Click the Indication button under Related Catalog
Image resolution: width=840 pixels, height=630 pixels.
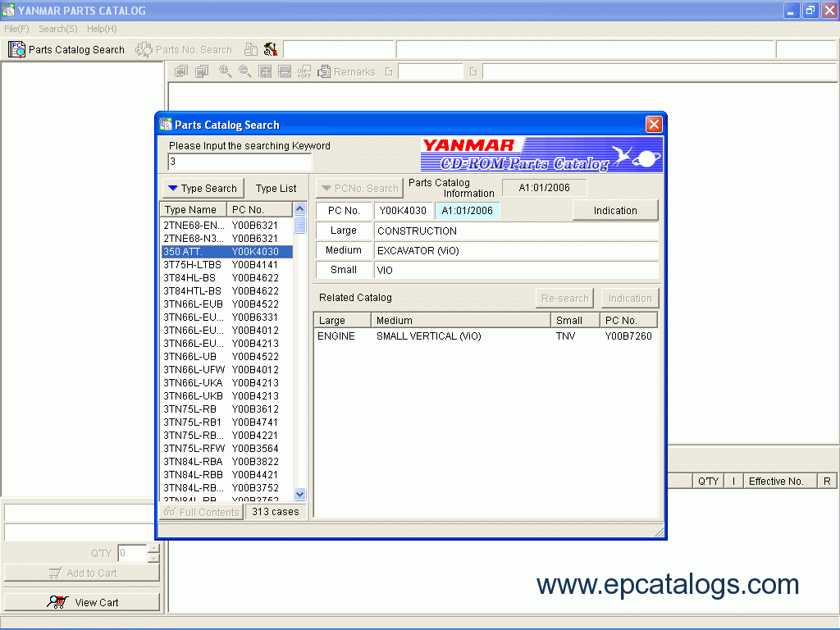[x=629, y=299]
